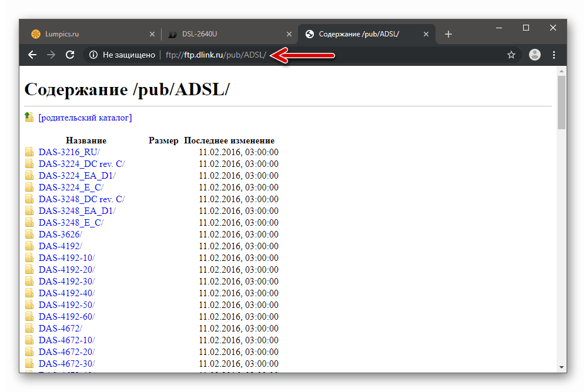Click the 'Размер' column header

coord(163,140)
